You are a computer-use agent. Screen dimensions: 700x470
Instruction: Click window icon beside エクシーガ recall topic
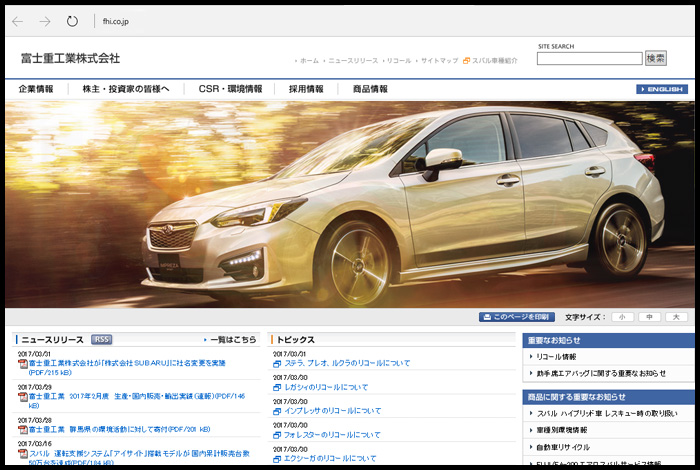[277, 459]
